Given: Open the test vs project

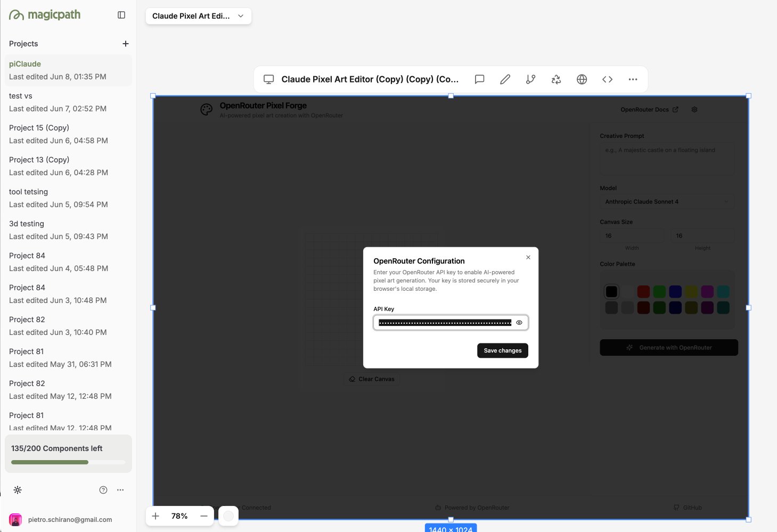Looking at the screenshot, I should (68, 102).
